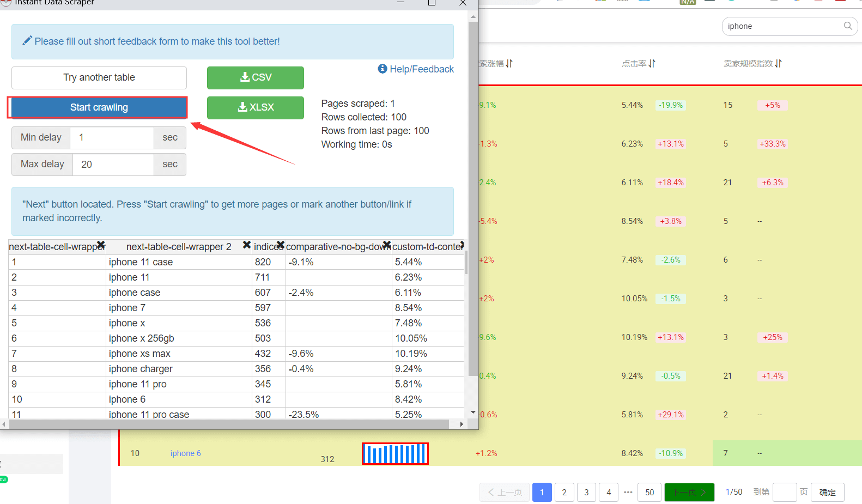Go to page 2 in pagination
Viewport: 862px width, 504px height.
pos(564,492)
